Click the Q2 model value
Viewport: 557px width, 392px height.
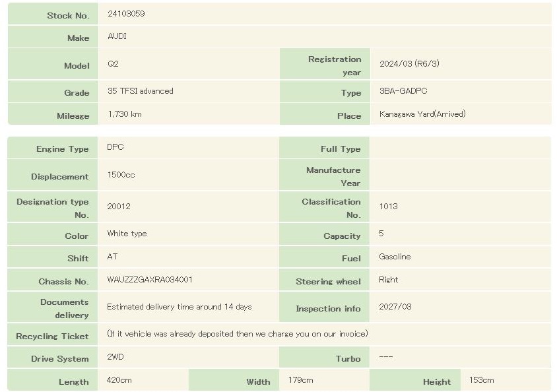pos(113,65)
